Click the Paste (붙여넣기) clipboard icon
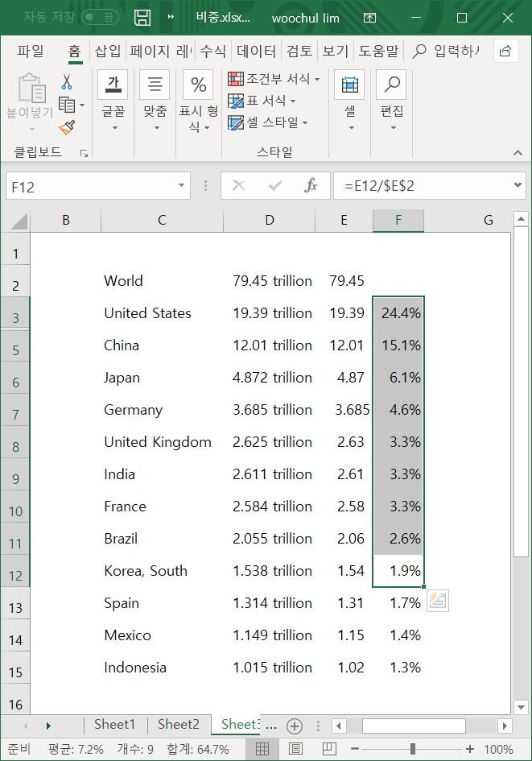The image size is (532, 761). (x=31, y=88)
